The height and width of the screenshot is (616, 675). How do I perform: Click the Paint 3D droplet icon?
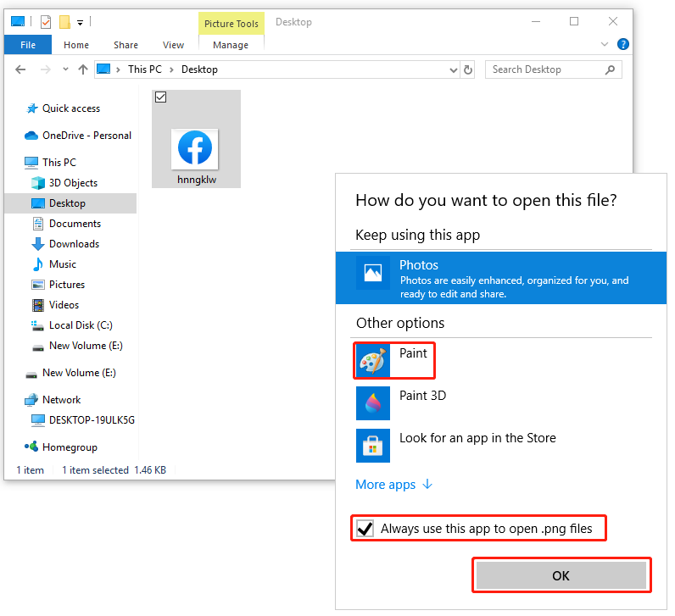pos(373,403)
